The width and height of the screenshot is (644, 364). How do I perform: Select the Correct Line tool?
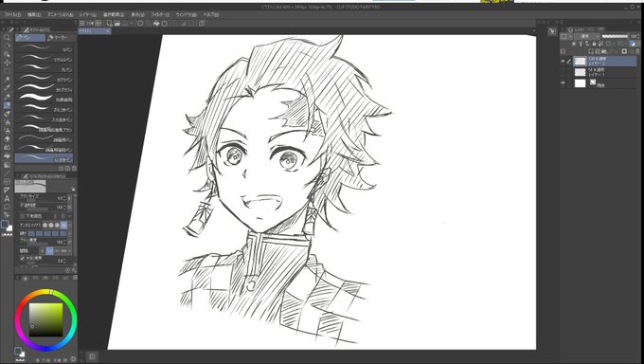[7, 214]
